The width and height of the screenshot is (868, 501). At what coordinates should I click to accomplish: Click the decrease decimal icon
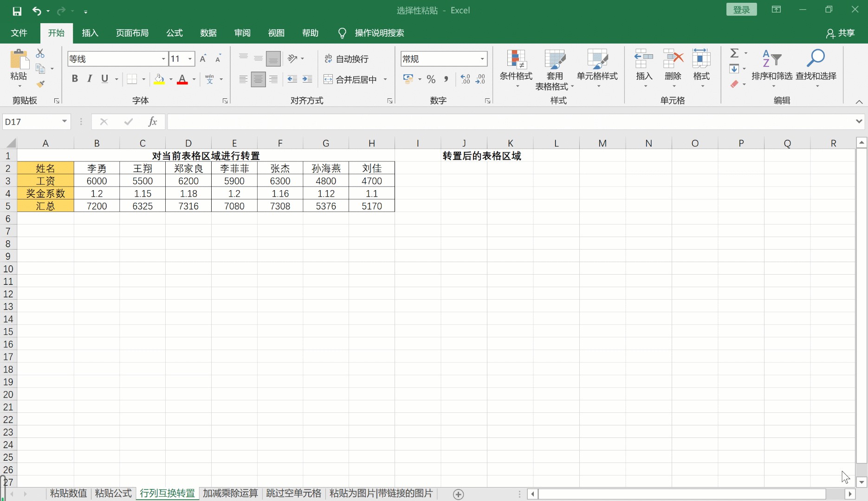coord(480,79)
